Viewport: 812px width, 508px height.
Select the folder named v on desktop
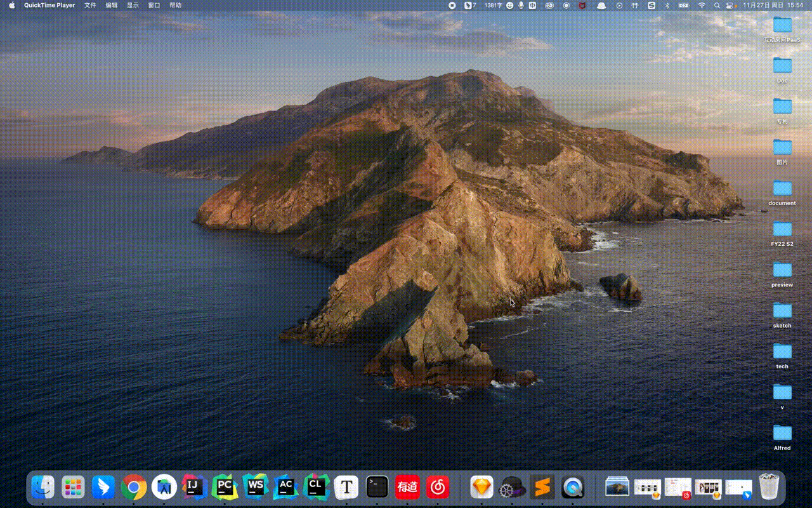(782, 398)
